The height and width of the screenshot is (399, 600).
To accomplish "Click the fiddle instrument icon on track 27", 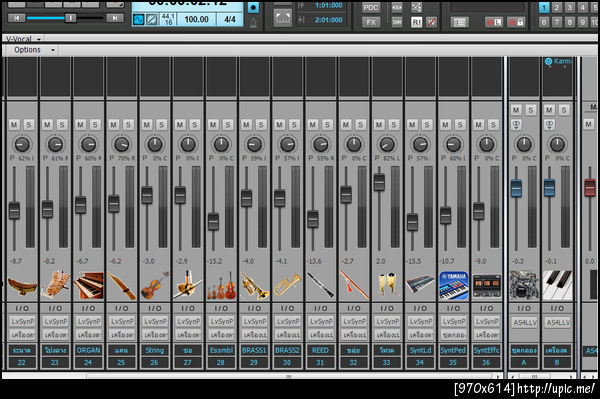I will pos(188,285).
